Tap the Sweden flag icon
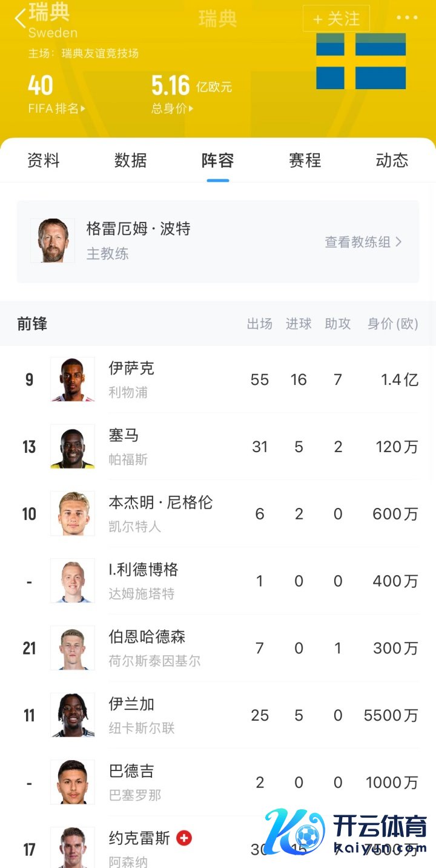Image resolution: width=436 pixels, height=868 pixels. point(361,61)
